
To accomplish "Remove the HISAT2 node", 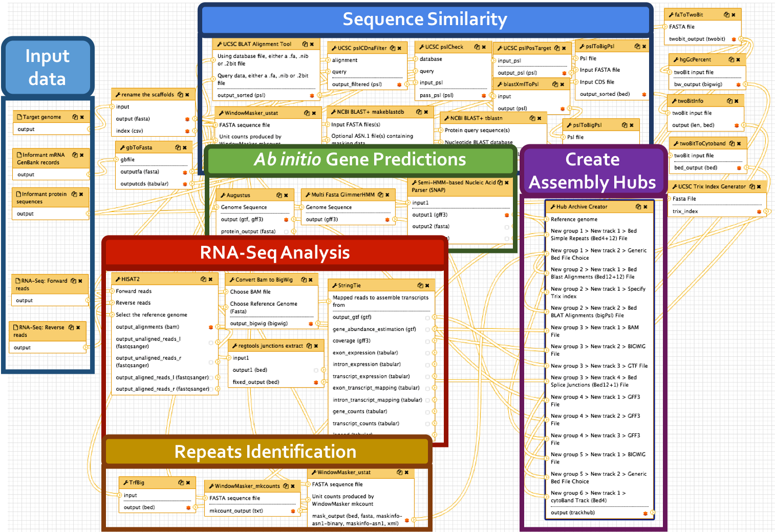I will click(x=210, y=279).
